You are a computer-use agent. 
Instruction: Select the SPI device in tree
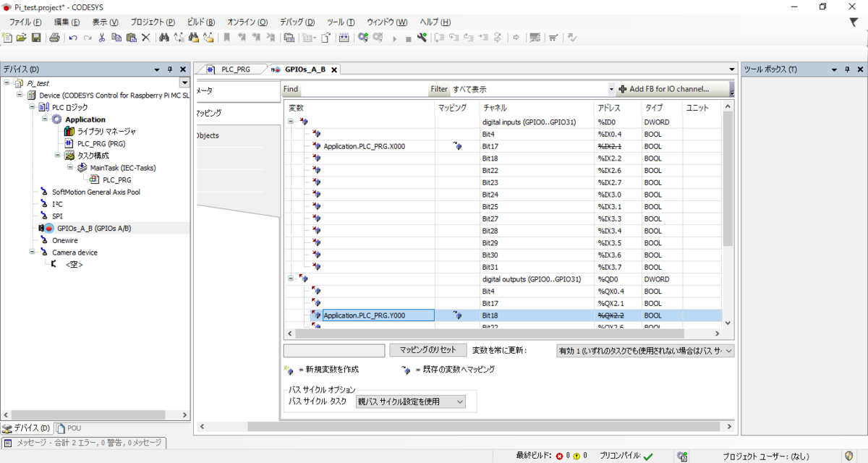coord(58,216)
